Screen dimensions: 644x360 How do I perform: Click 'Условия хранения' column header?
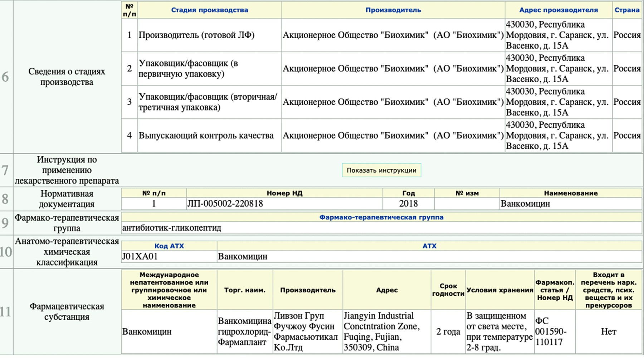coord(500,290)
